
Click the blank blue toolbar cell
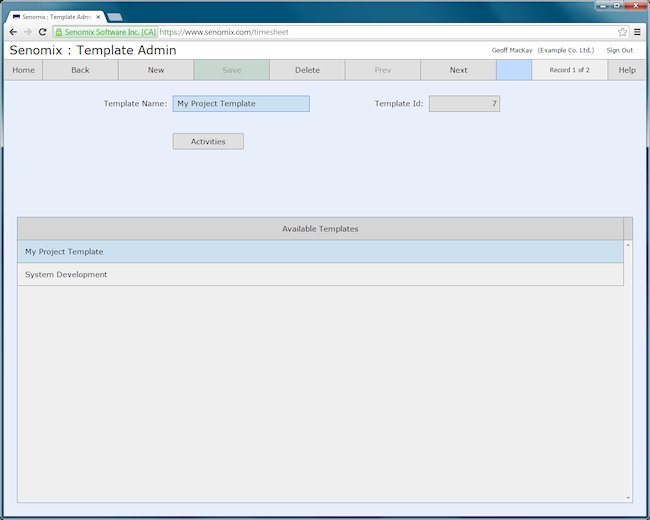[x=514, y=70]
